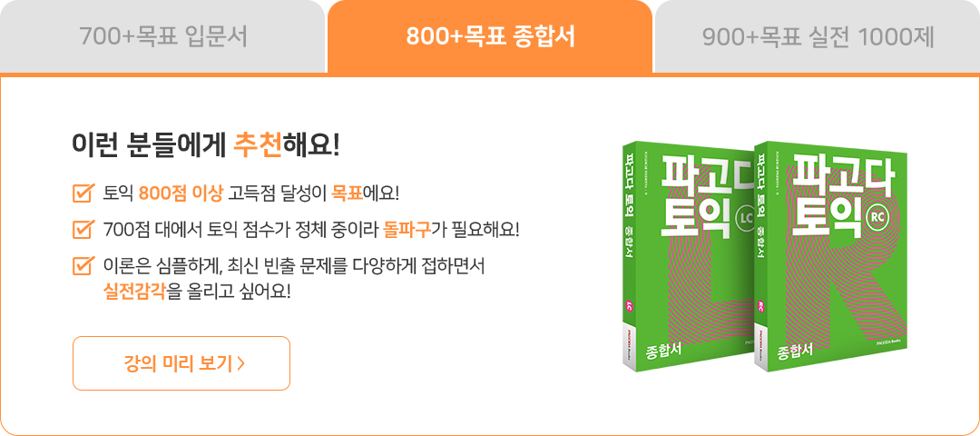The height and width of the screenshot is (436, 980).
Task: Click the circled RC badge on right book cover
Action: coord(877,217)
